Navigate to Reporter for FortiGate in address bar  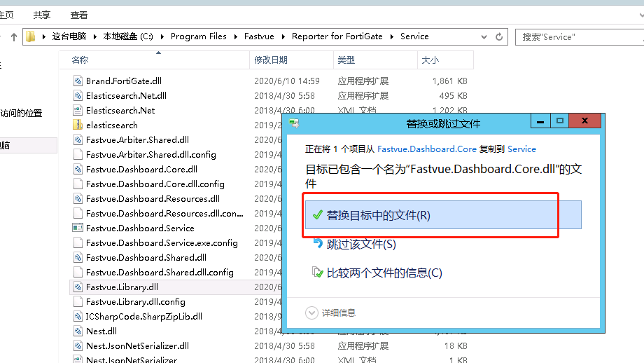click(x=337, y=36)
